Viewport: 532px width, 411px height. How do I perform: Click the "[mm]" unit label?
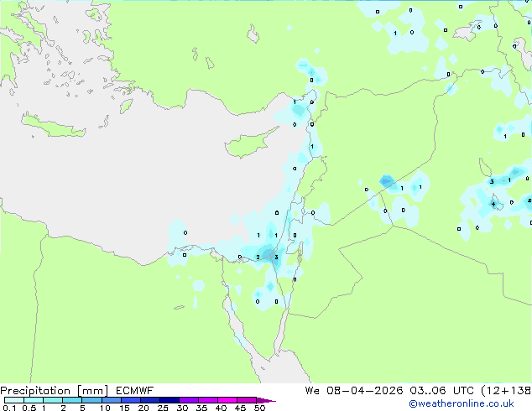tap(92, 391)
